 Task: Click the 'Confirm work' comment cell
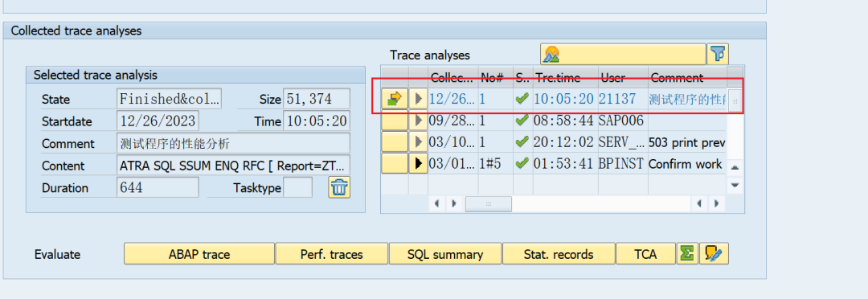686,163
